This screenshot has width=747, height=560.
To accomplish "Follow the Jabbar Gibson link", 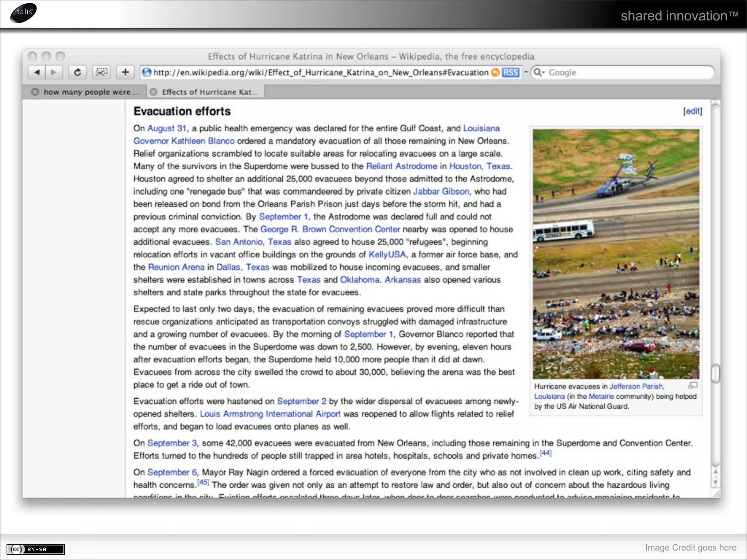I will click(x=441, y=191).
